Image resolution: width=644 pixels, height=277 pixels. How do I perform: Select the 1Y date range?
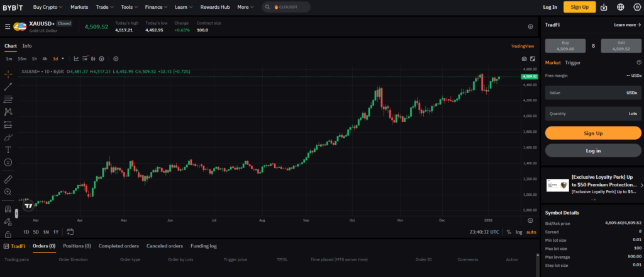[56, 232]
